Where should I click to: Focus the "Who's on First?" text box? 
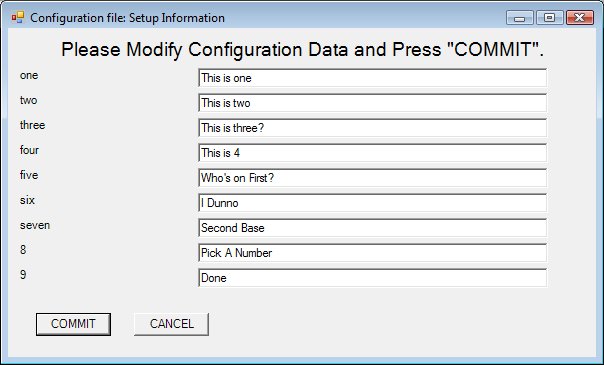(x=372, y=178)
